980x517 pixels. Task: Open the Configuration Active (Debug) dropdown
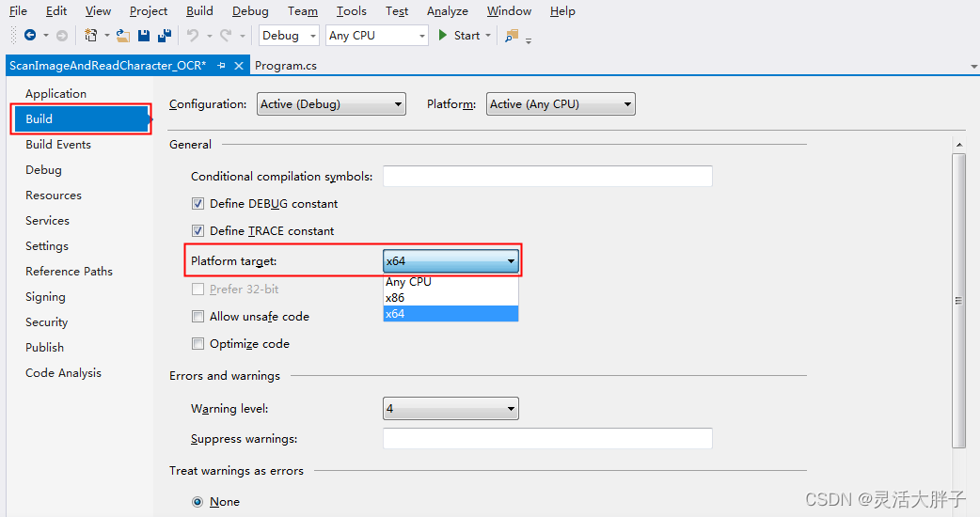[331, 104]
